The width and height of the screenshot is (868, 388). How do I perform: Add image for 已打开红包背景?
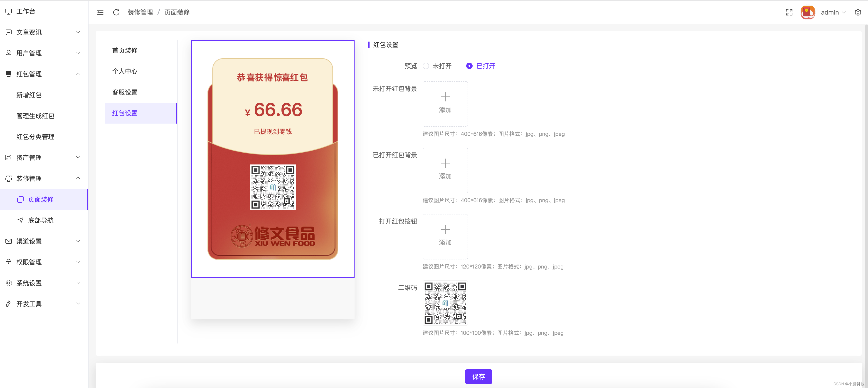445,170
